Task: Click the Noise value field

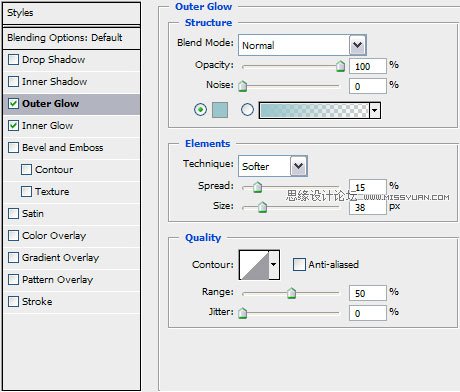Action: [368, 86]
